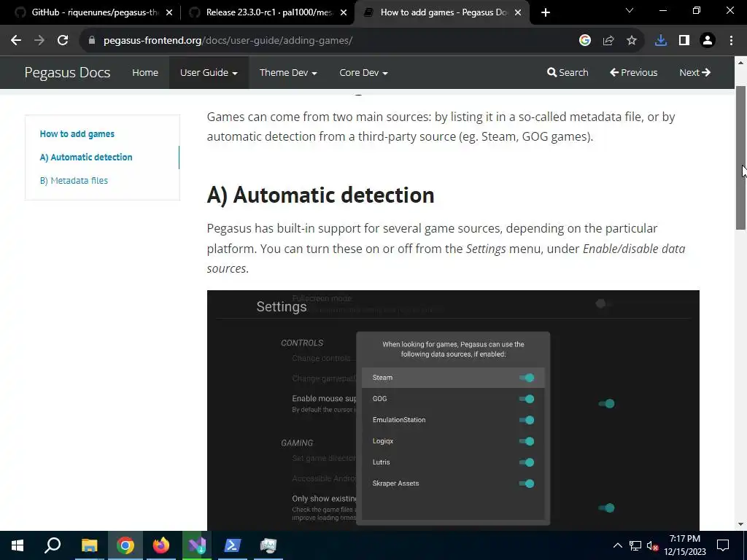The width and height of the screenshot is (747, 560).
Task: Share this page via share icon
Action: tap(608, 41)
